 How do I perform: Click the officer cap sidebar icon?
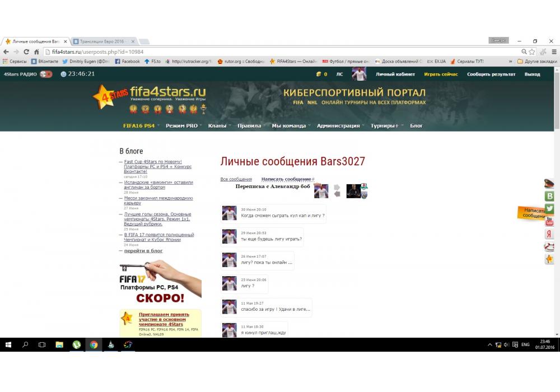point(549,184)
